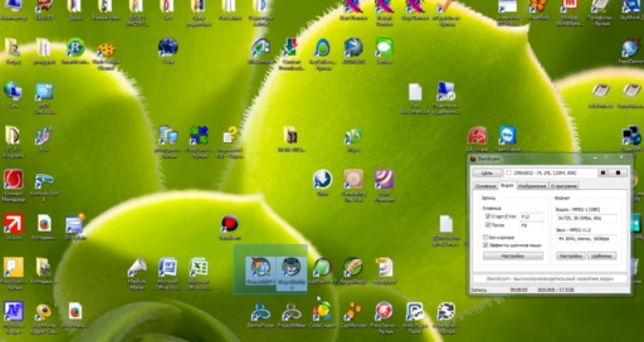Click the Шаблоны button in Bandicam

602,256
